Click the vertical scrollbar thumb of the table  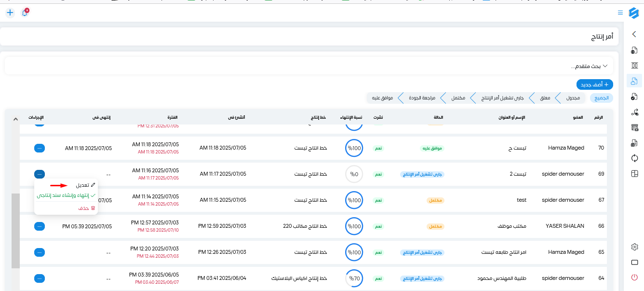point(15,231)
